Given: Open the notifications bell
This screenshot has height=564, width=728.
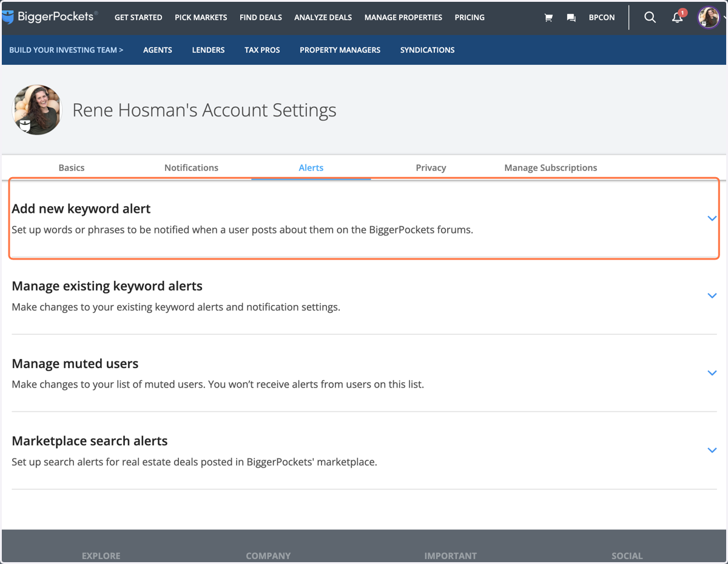Looking at the screenshot, I should point(678,18).
